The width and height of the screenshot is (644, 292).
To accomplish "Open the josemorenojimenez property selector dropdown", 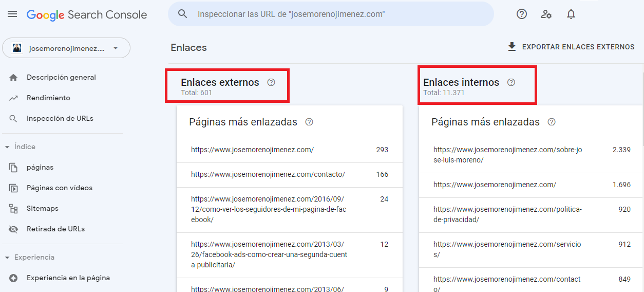I will (x=66, y=48).
